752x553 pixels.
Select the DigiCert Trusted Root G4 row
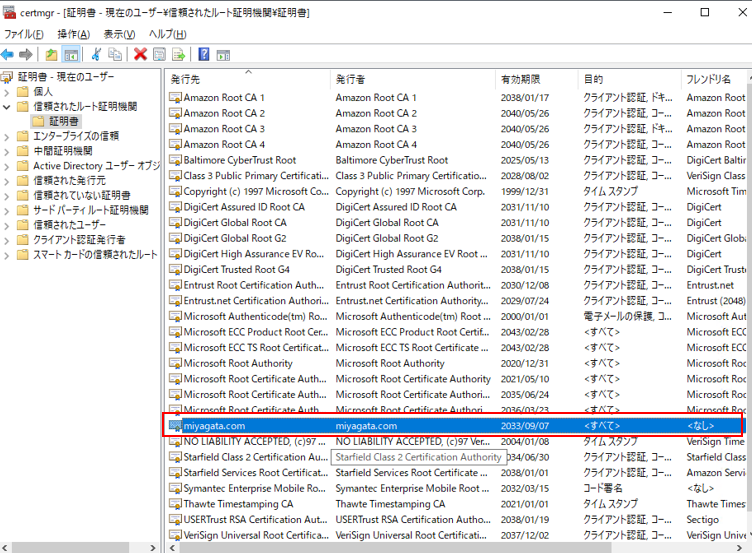456,270
